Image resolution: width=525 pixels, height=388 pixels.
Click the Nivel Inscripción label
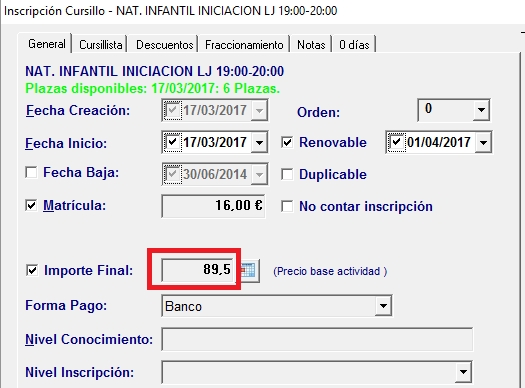click(x=80, y=372)
